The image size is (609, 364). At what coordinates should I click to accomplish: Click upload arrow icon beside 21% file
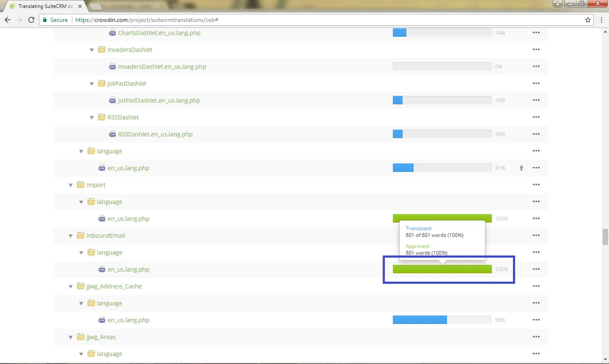pyautogui.click(x=521, y=168)
